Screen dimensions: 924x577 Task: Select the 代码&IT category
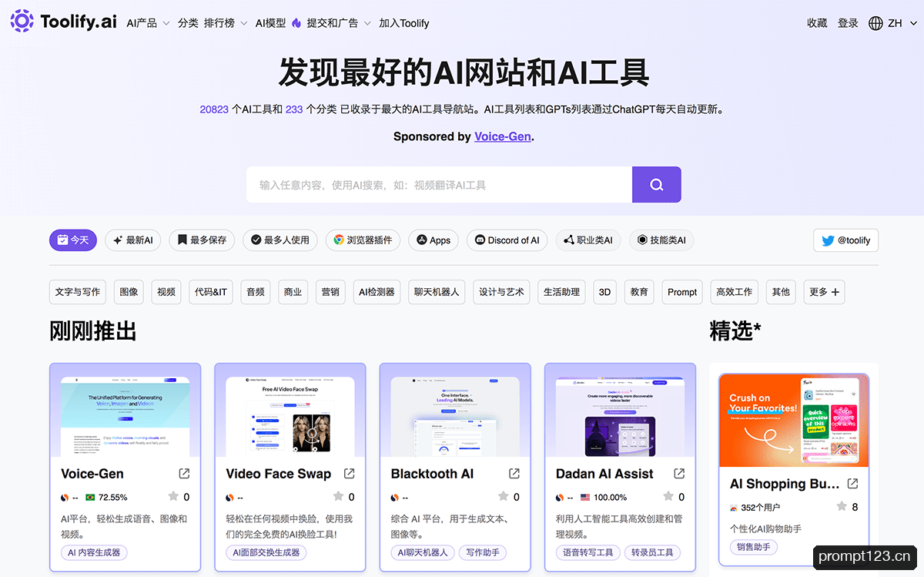click(211, 292)
